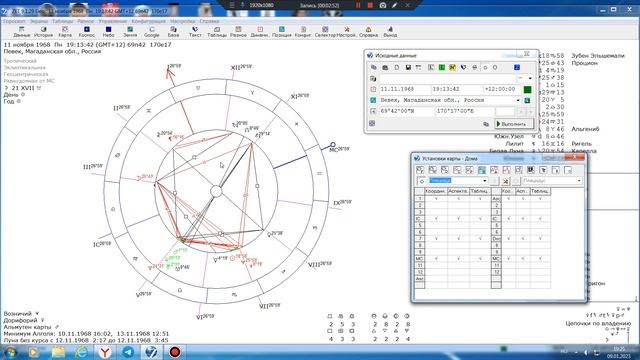This screenshot has height=360, width=640.
Task: Expand the name dropdown in Исходные данные
Action: 530,78
